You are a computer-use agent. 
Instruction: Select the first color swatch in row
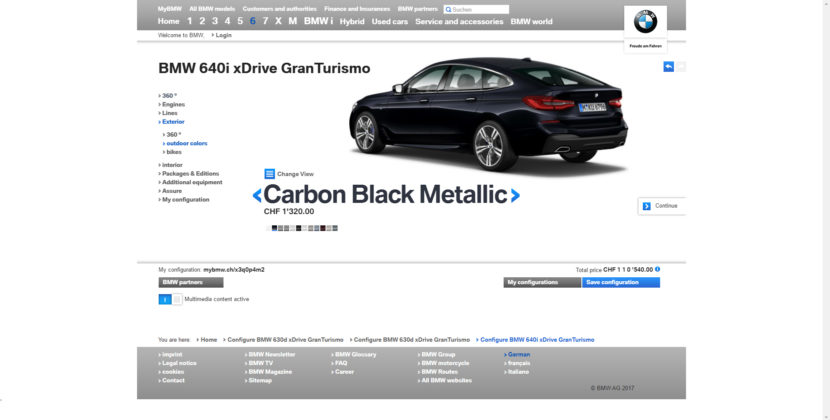274,228
